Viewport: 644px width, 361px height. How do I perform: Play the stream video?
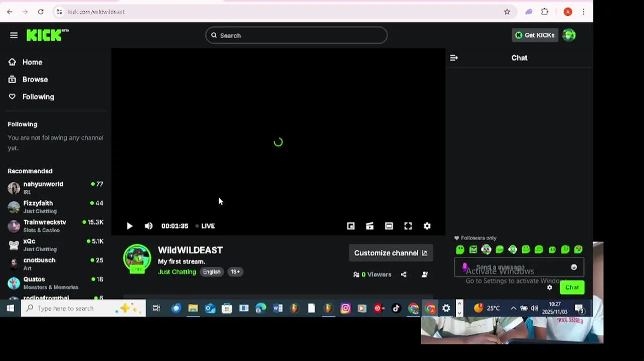coord(129,226)
